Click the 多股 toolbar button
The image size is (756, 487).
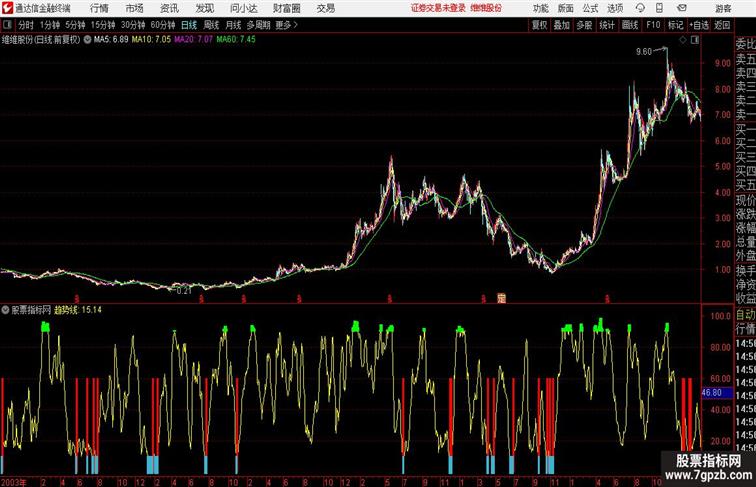pyautogui.click(x=584, y=25)
